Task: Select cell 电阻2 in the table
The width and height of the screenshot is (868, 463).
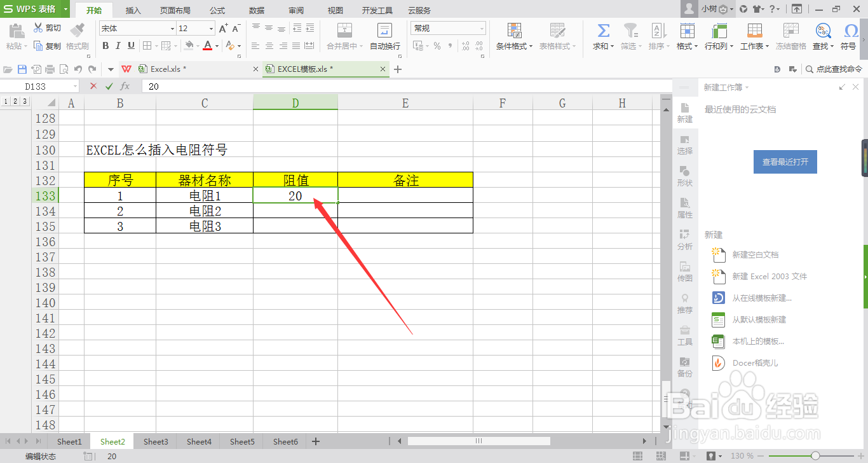Action: pyautogui.click(x=205, y=211)
